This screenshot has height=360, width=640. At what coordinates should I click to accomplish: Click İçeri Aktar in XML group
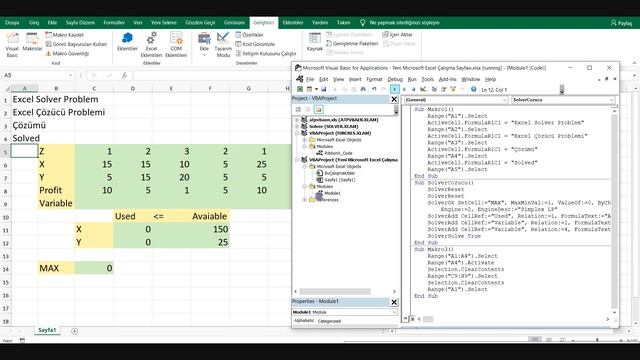click(x=398, y=34)
